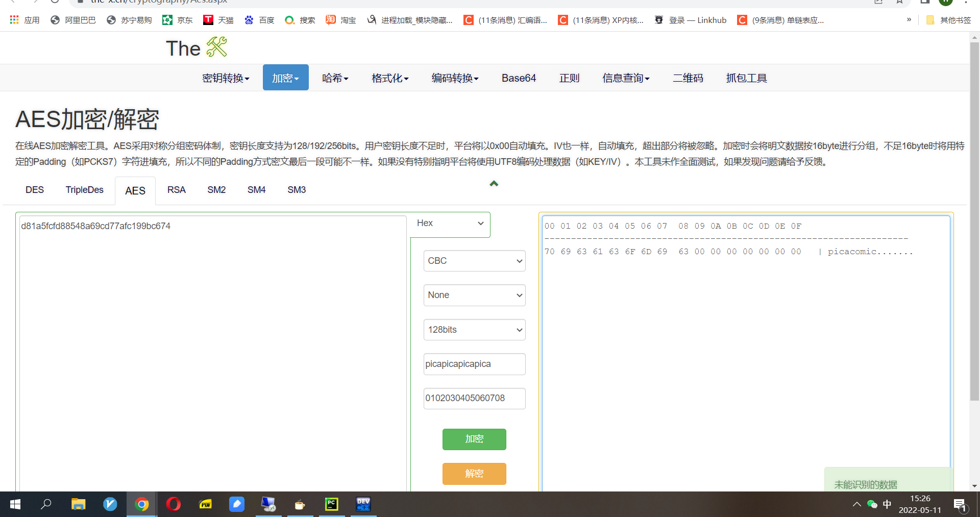
Task: Open the 格式化 dropdown menu
Action: [x=390, y=78]
